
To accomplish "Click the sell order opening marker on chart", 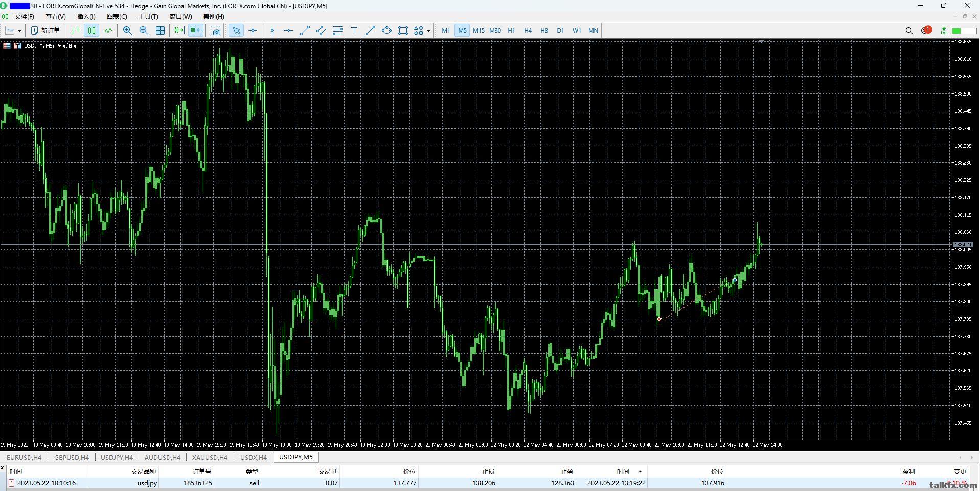I will [x=659, y=319].
